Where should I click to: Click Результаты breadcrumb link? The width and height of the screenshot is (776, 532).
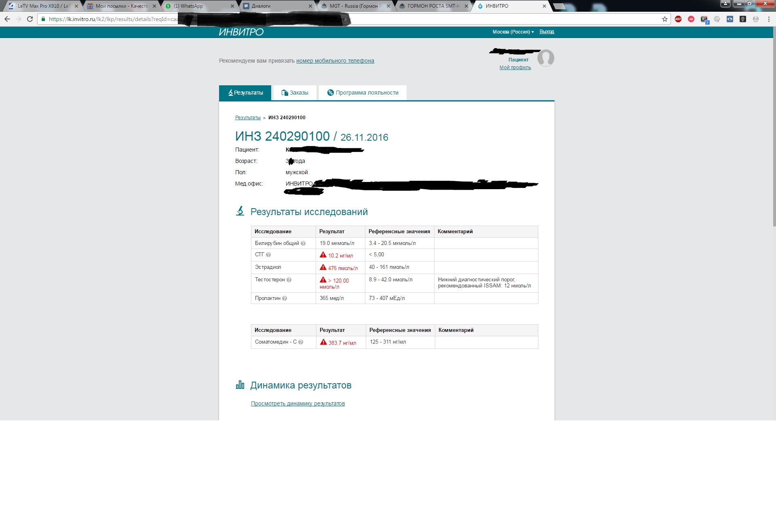[x=248, y=118]
